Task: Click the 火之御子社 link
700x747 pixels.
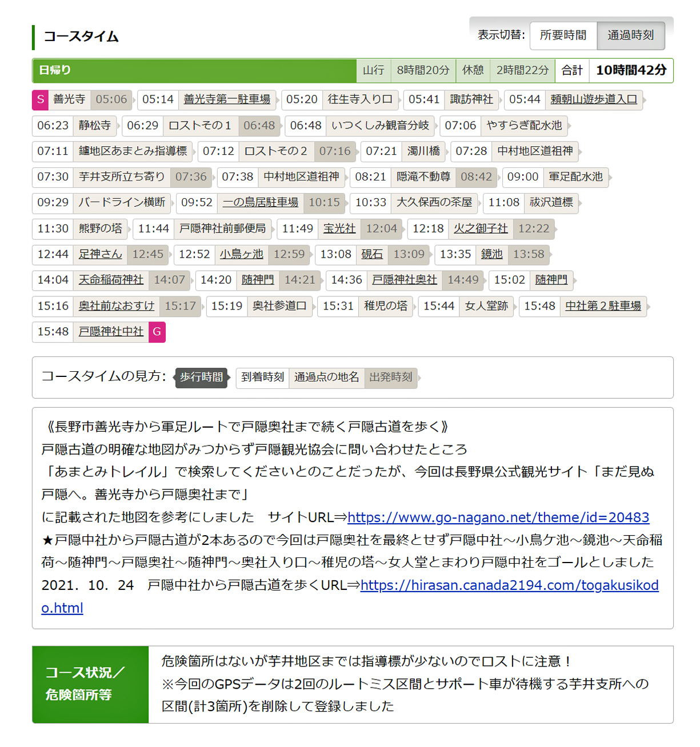Action: click(x=481, y=228)
